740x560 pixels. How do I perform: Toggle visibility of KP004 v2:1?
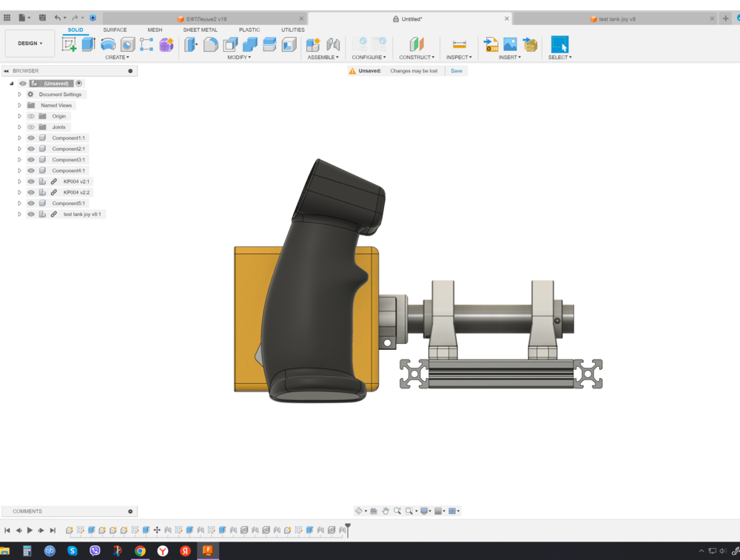(x=30, y=181)
